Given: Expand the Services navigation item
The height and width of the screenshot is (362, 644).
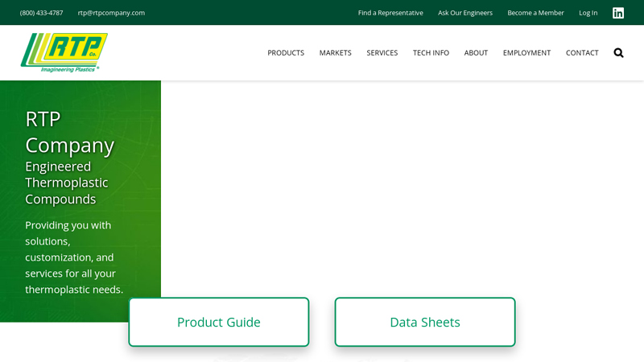Looking at the screenshot, I should tap(382, 53).
